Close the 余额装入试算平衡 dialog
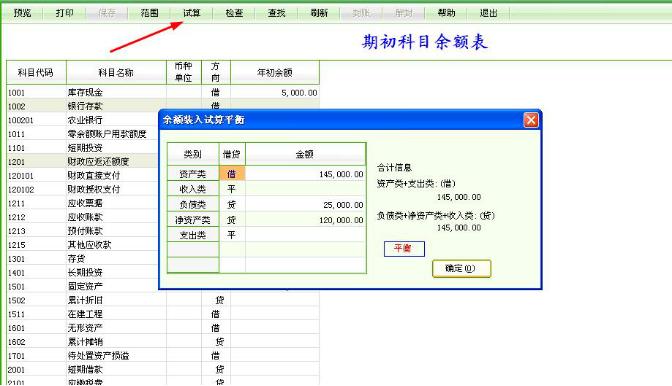Screen dimensions: 672x386 pos(531,120)
